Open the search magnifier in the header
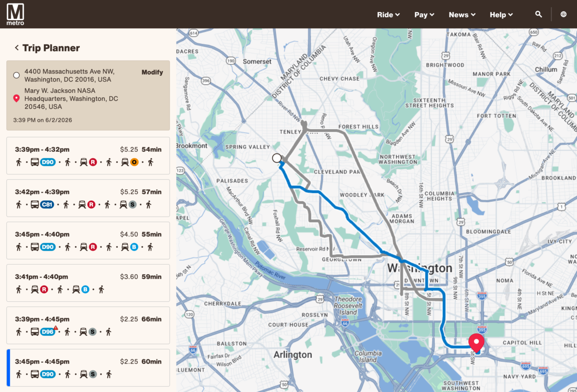 click(539, 14)
